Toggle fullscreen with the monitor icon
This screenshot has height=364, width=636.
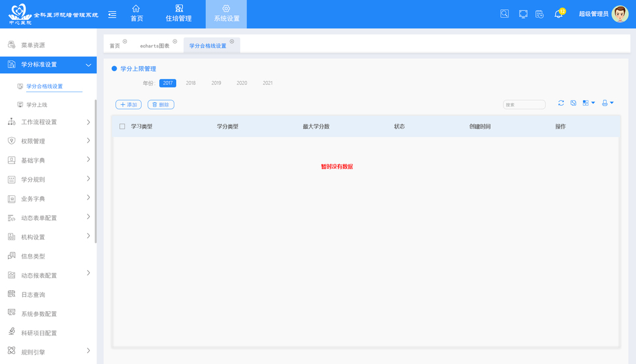pos(523,14)
